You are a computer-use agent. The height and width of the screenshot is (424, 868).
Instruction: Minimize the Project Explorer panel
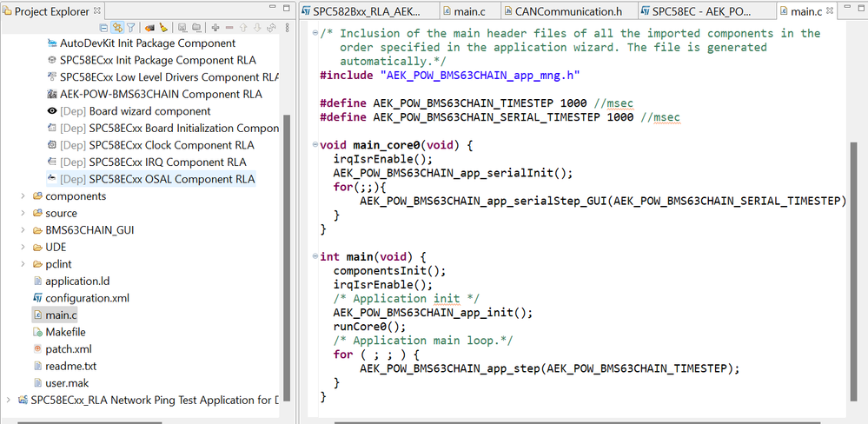pyautogui.click(x=272, y=9)
